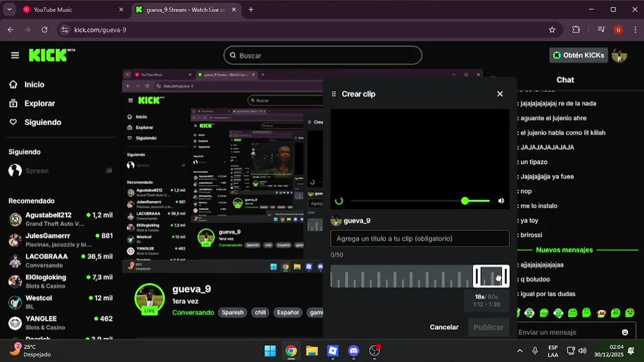The width and height of the screenshot is (644, 362).
Task: Open the Kick sidebar hamburger menu
Action: point(15,55)
